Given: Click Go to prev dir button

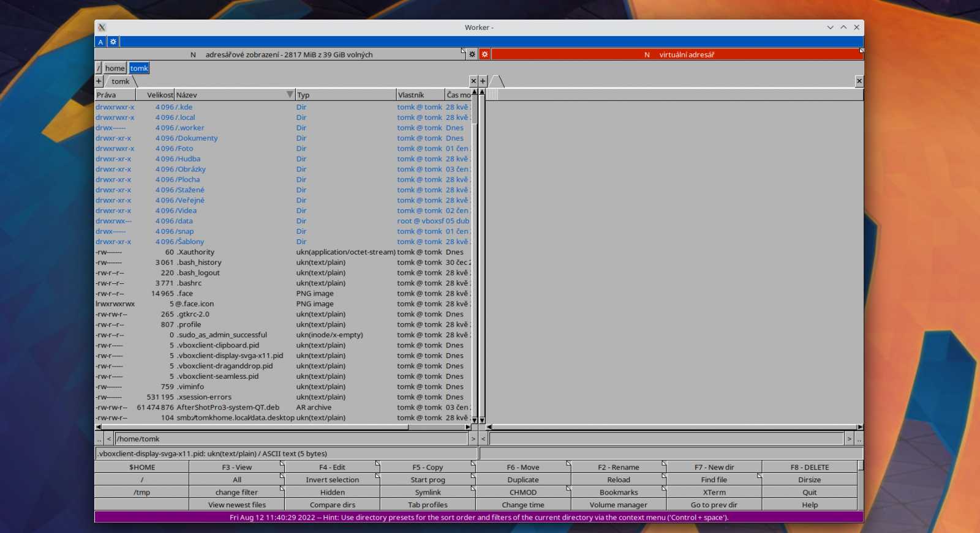Looking at the screenshot, I should click(x=714, y=505).
